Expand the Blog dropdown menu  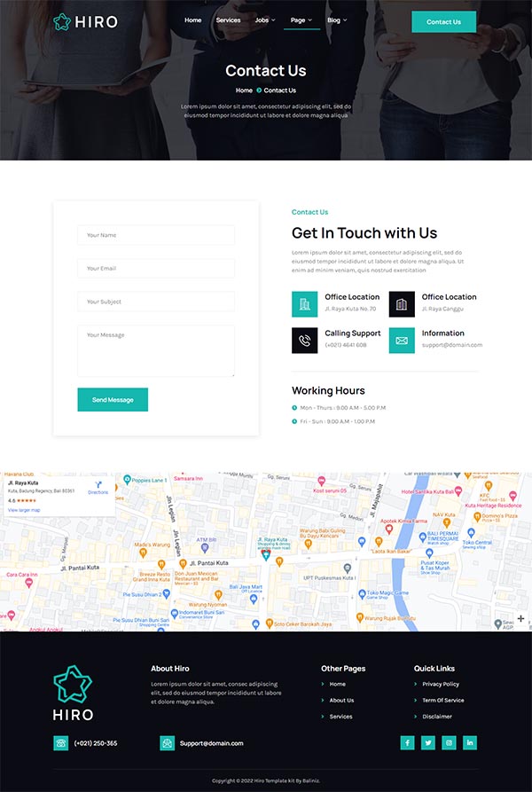(x=337, y=20)
